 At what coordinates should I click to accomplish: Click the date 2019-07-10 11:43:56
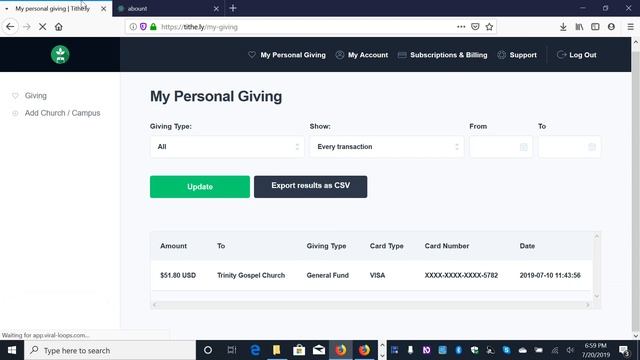[550, 276]
